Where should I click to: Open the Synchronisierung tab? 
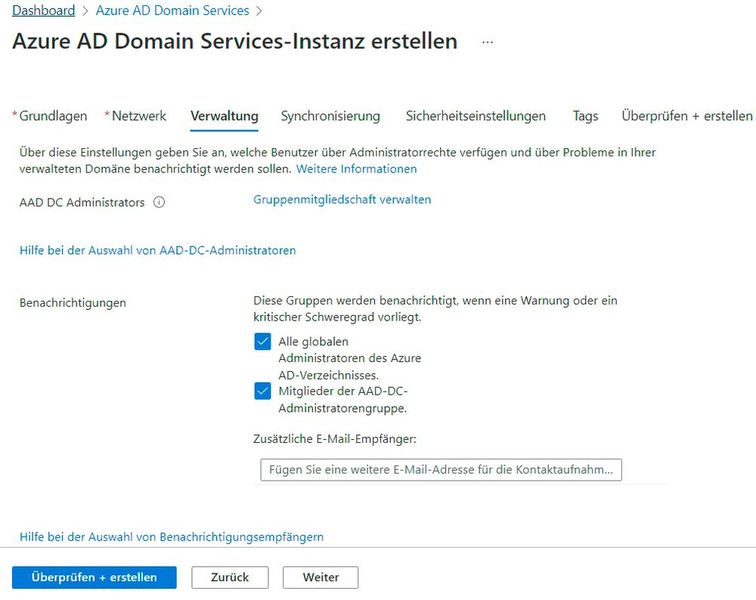click(330, 116)
